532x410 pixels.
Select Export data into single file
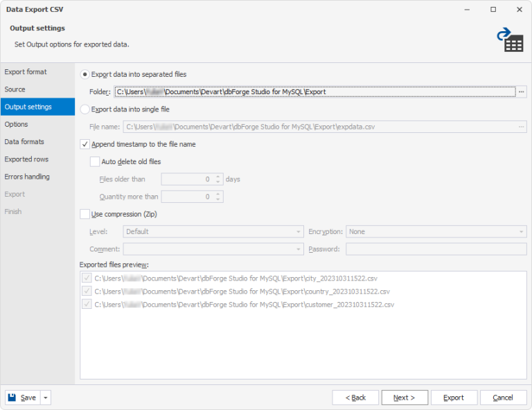click(x=85, y=109)
